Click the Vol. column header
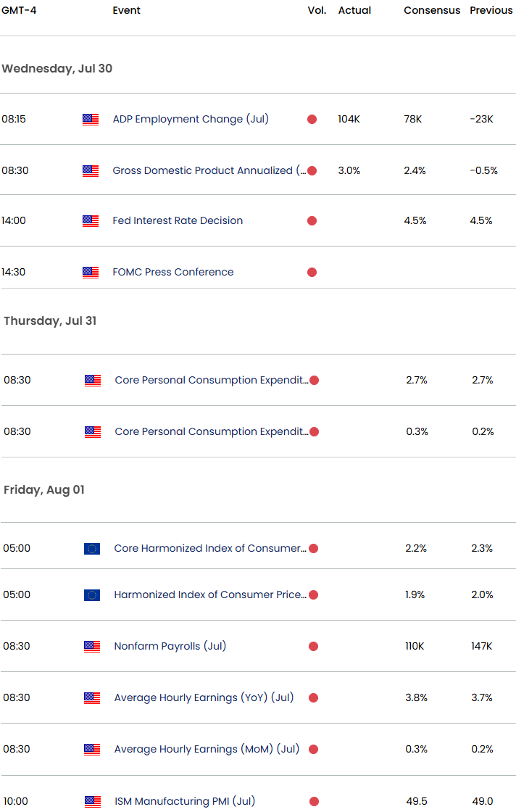Viewport: 516px width, 812px height. pyautogui.click(x=317, y=10)
